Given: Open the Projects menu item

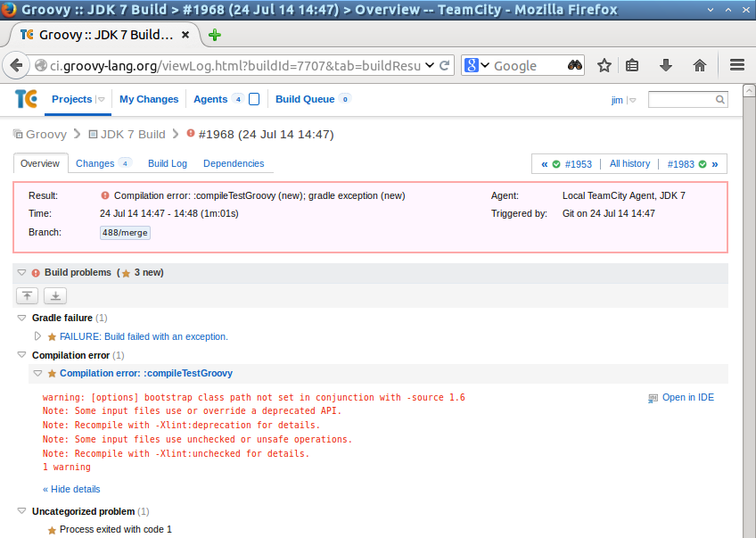Looking at the screenshot, I should coord(72,99).
